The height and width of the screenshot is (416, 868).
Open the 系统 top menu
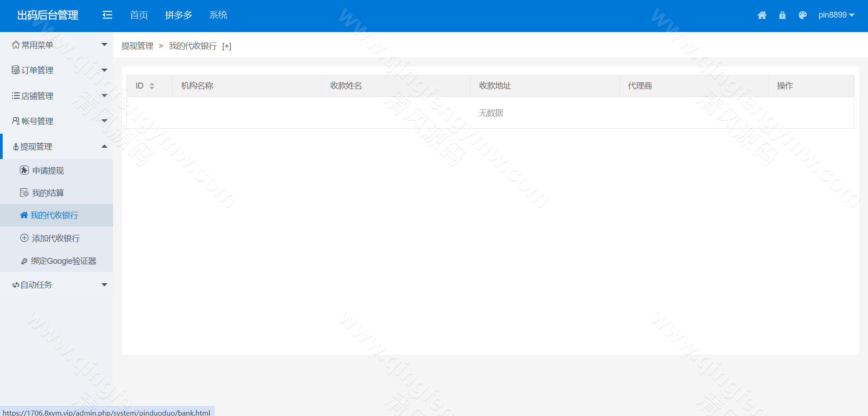click(218, 15)
